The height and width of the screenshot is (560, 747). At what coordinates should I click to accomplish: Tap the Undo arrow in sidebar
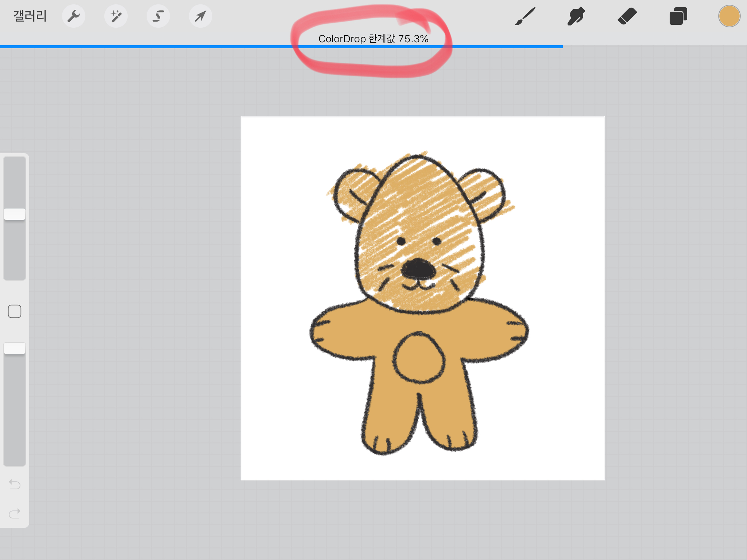15,484
